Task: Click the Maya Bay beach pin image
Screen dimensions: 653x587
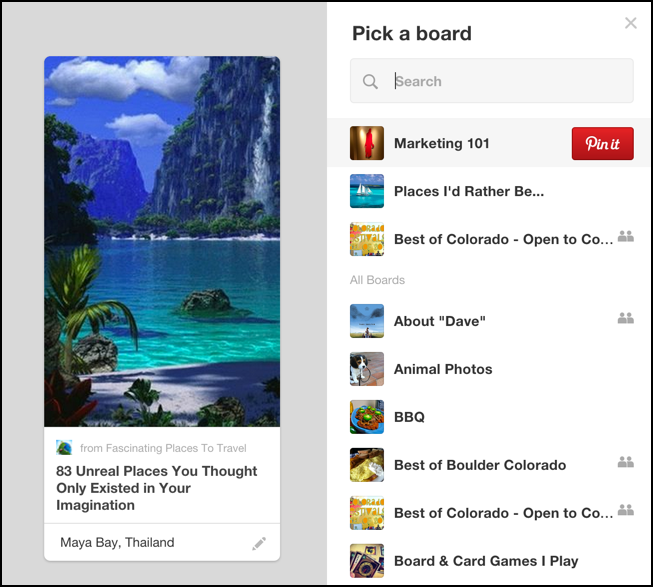Action: 162,241
